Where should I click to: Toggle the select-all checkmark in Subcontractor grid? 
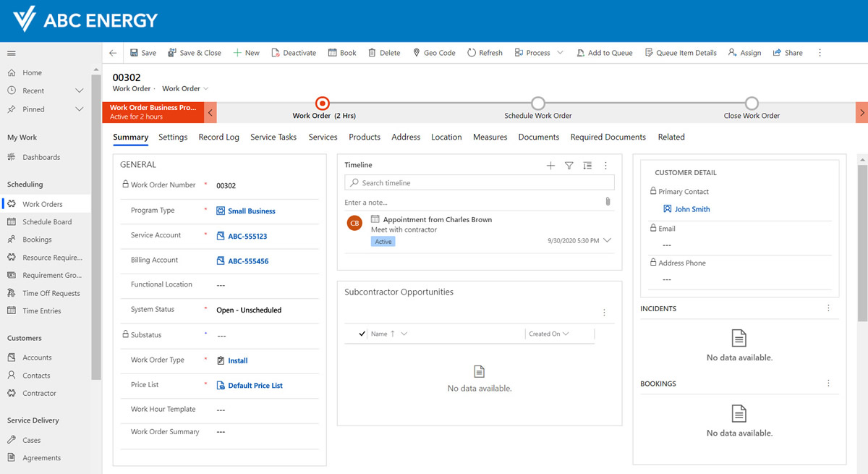point(362,334)
